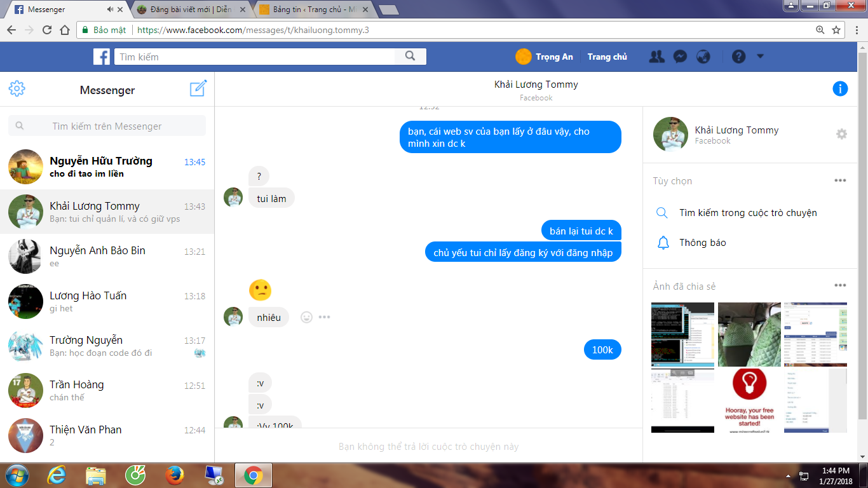Go to Trọng An profile link

pyautogui.click(x=545, y=57)
